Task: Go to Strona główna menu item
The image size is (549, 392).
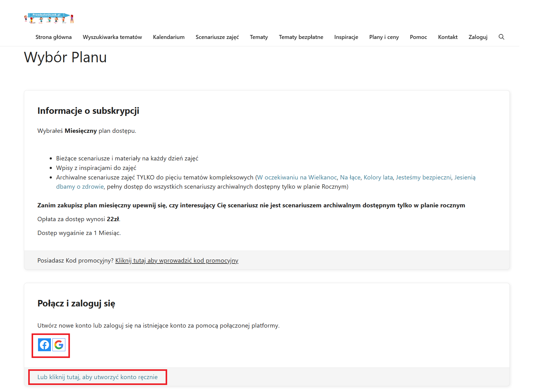Action: (x=53, y=37)
